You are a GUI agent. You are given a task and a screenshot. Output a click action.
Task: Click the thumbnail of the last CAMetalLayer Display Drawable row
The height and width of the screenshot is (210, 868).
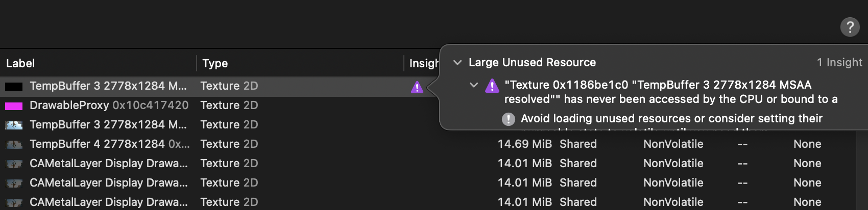(x=14, y=203)
